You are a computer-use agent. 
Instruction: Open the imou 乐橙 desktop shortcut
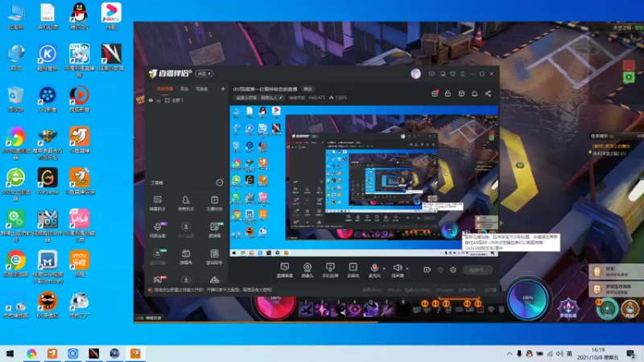pos(79,263)
